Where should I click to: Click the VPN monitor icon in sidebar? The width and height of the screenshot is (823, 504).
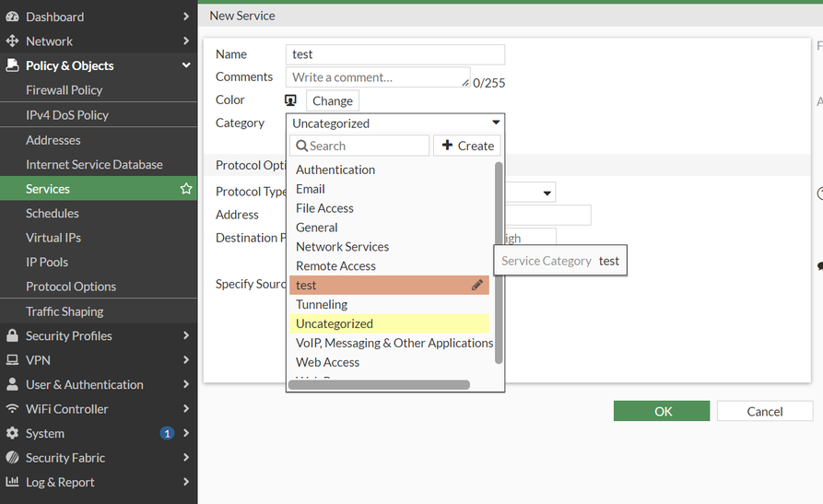click(12, 360)
